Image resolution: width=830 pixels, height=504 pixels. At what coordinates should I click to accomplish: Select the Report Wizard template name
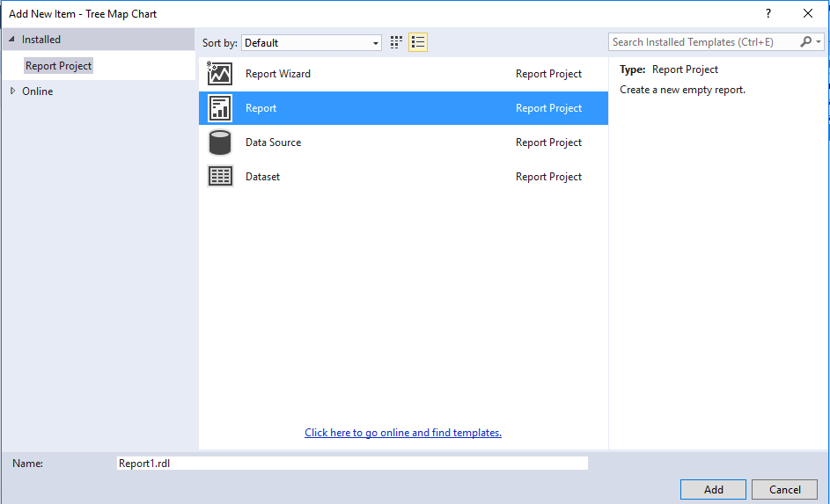pyautogui.click(x=278, y=74)
